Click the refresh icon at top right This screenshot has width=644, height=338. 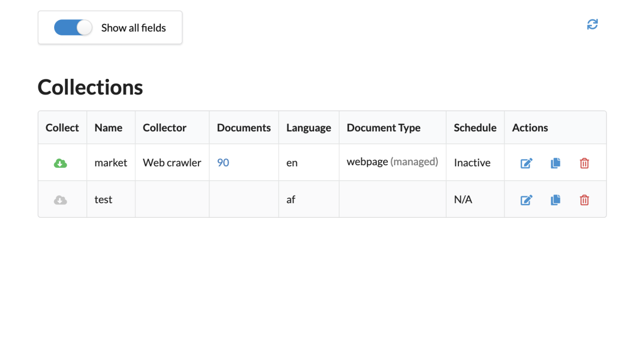coord(592,24)
